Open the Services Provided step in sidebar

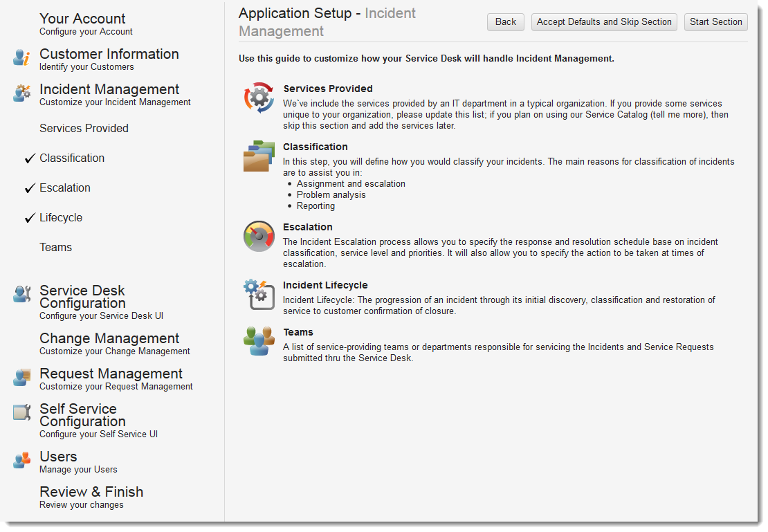pos(84,129)
